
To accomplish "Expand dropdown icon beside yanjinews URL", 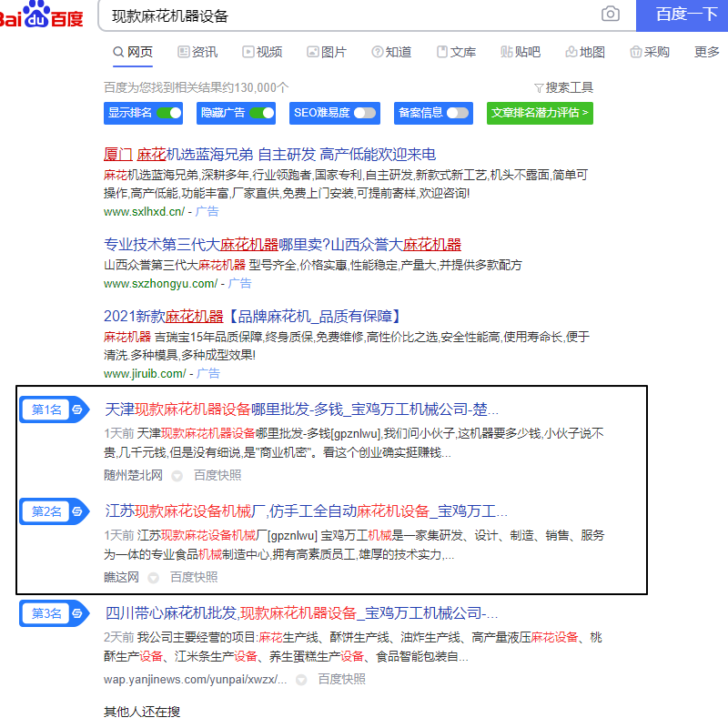I will 301,680.
